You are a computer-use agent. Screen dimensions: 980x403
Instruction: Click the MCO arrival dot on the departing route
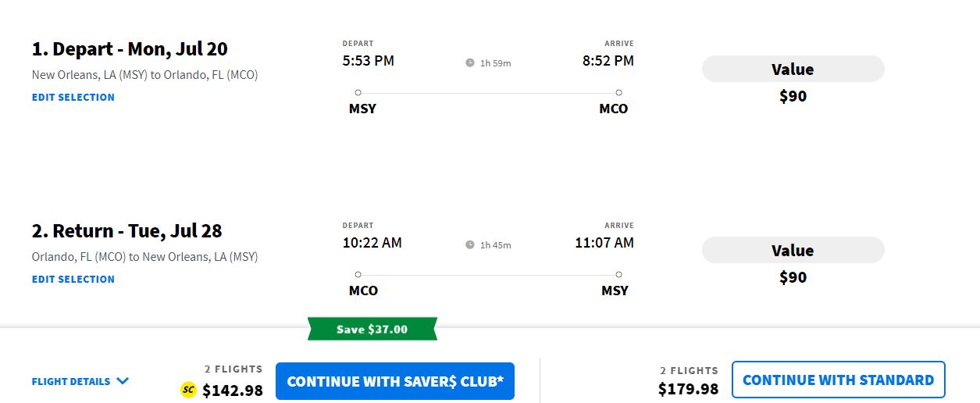618,92
